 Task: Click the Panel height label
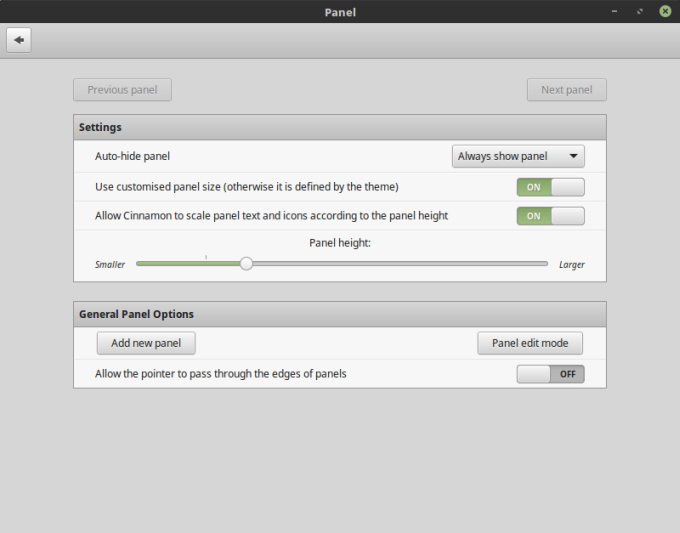tap(340, 243)
